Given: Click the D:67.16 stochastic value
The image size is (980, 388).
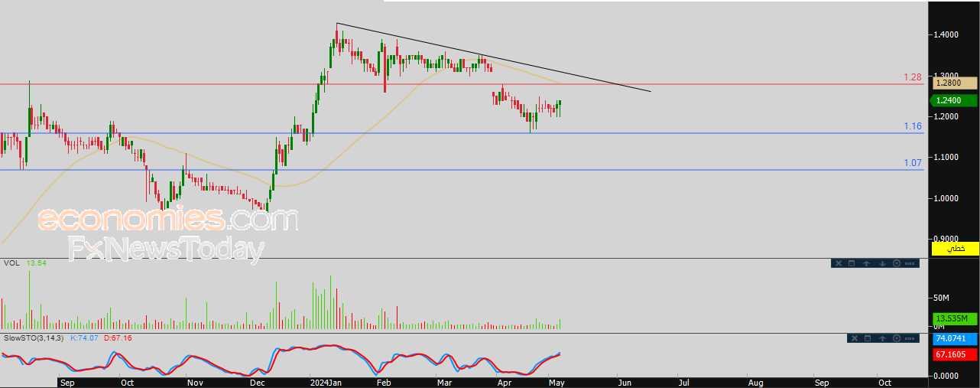Looking at the screenshot, I should tap(118, 337).
